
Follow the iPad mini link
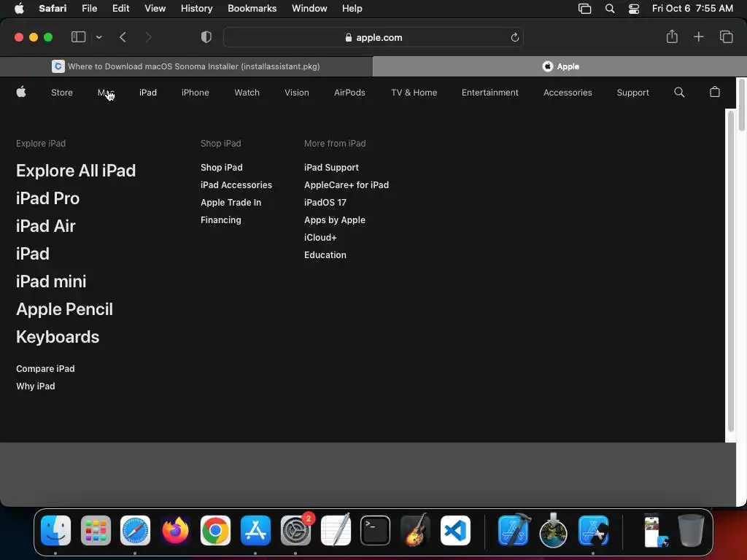coord(51,281)
